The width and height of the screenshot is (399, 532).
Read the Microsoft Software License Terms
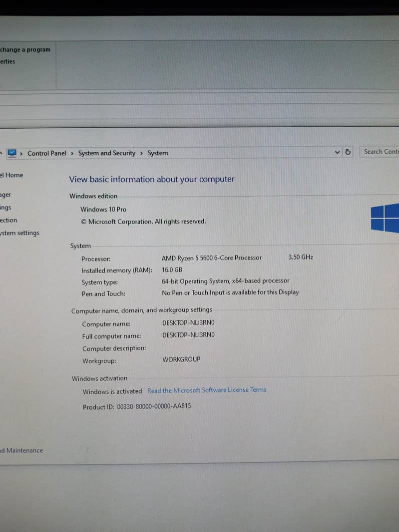(x=207, y=390)
